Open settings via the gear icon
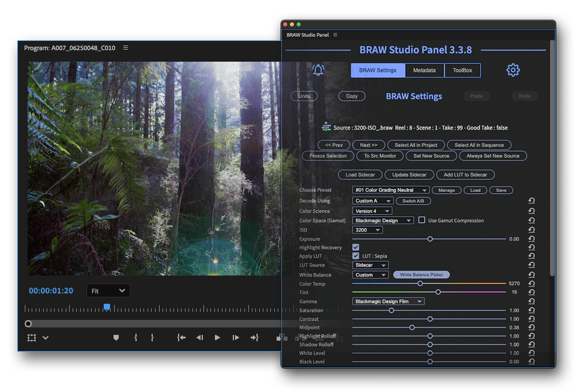The width and height of the screenshot is (574, 392). 513,70
